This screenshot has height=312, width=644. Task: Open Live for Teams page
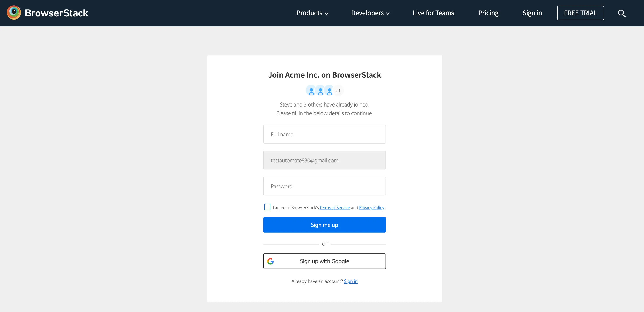[x=433, y=13]
